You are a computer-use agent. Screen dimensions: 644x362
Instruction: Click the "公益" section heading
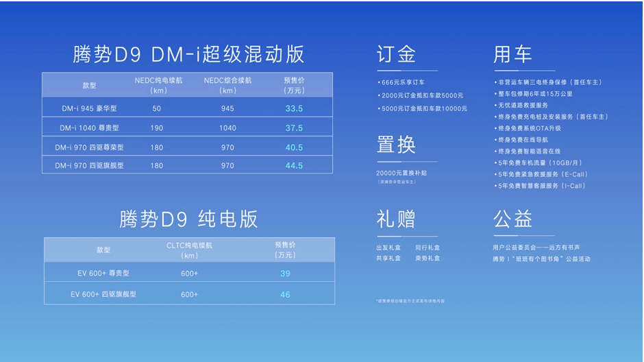[512, 219]
